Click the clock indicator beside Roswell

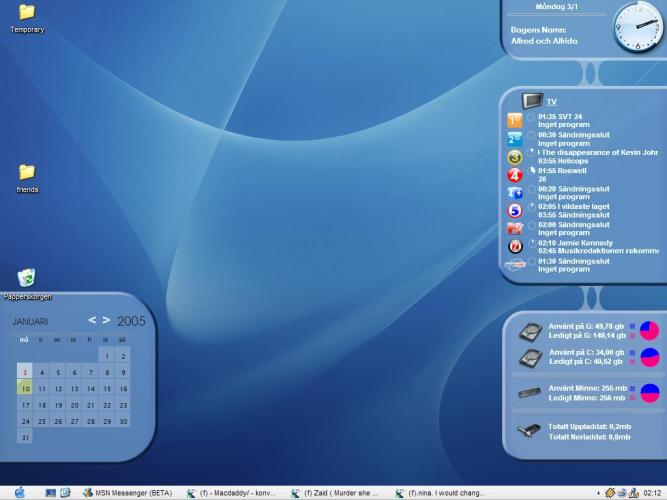click(x=531, y=171)
